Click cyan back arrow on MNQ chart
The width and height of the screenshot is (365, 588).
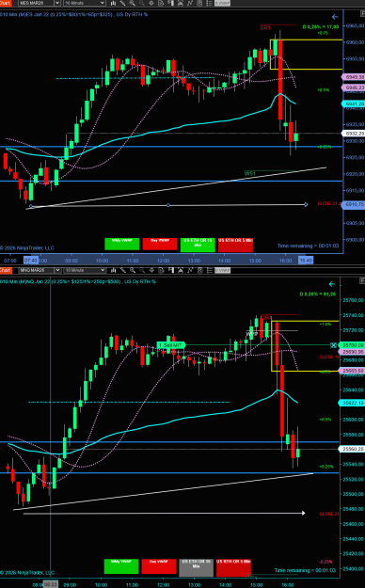332,284
